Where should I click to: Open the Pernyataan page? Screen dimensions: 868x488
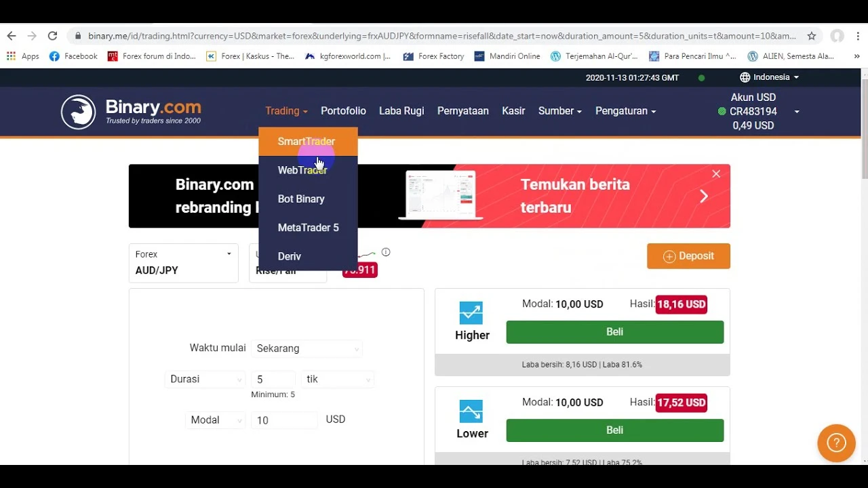click(x=463, y=111)
